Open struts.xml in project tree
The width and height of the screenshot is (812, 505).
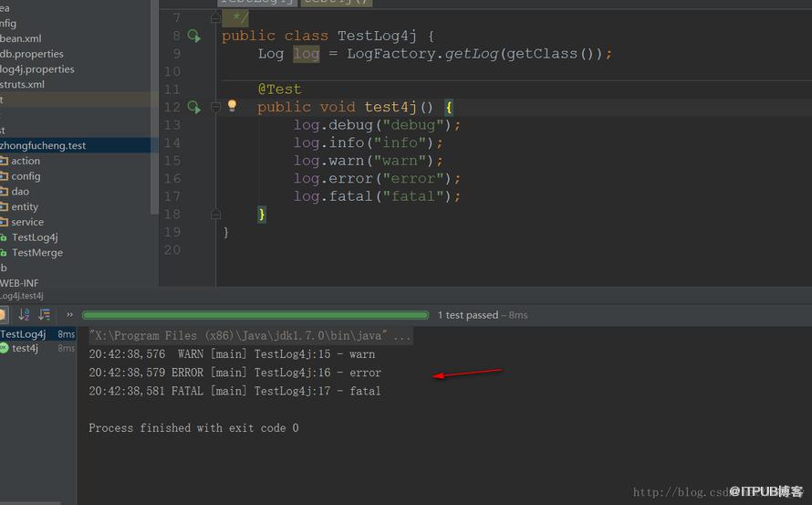[22, 85]
